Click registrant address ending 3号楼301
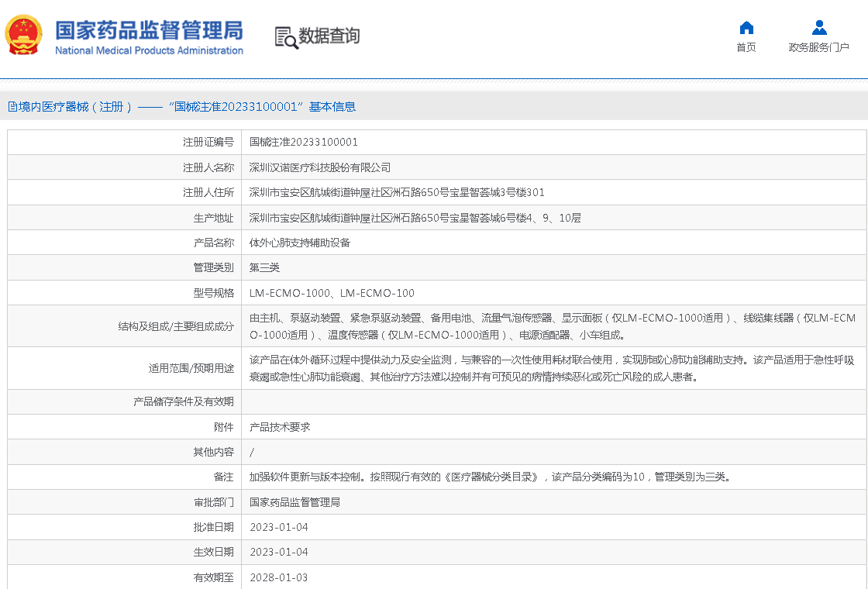 click(x=397, y=192)
